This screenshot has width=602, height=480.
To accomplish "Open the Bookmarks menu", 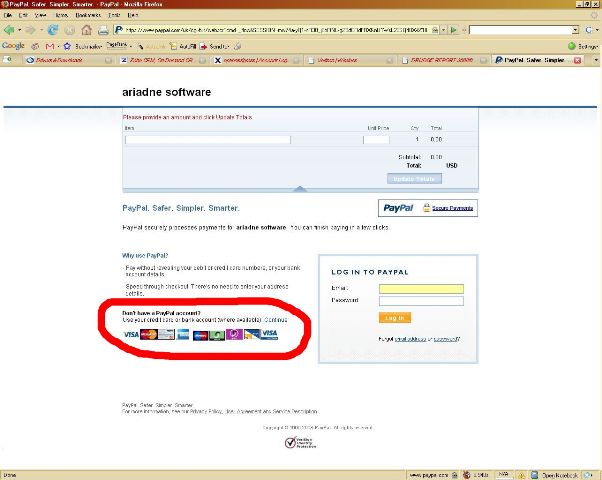I will coord(88,15).
